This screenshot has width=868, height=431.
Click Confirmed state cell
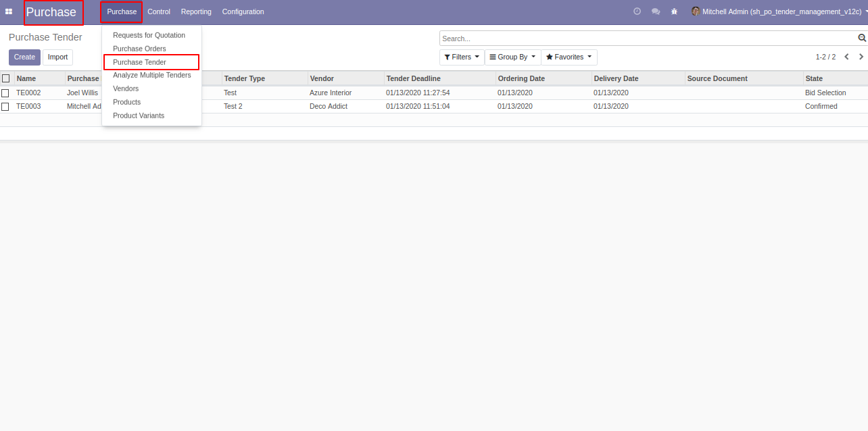click(x=821, y=106)
